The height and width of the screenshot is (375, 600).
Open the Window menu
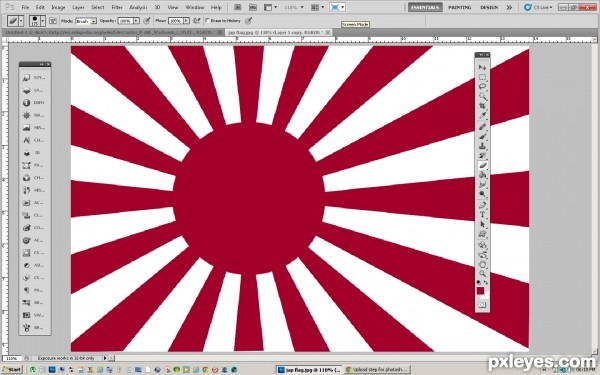coord(195,7)
